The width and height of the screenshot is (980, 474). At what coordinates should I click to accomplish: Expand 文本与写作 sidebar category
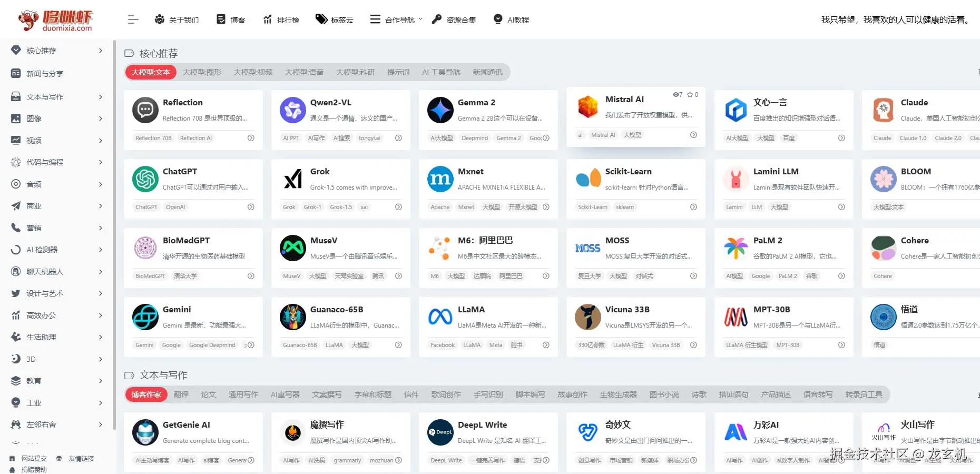click(x=57, y=97)
